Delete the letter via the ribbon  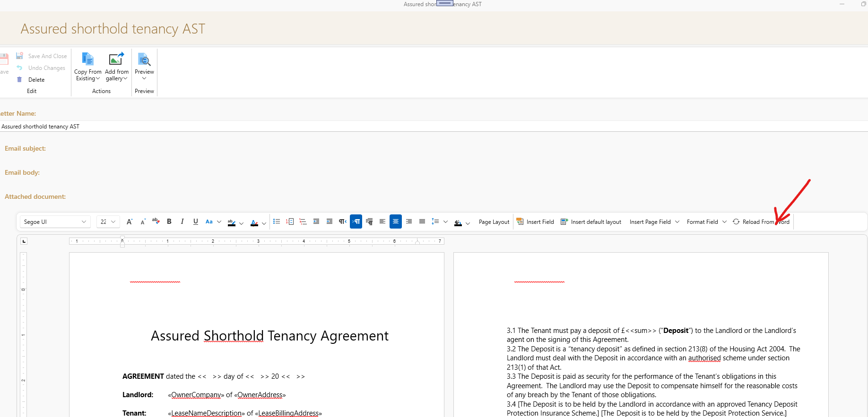point(31,80)
